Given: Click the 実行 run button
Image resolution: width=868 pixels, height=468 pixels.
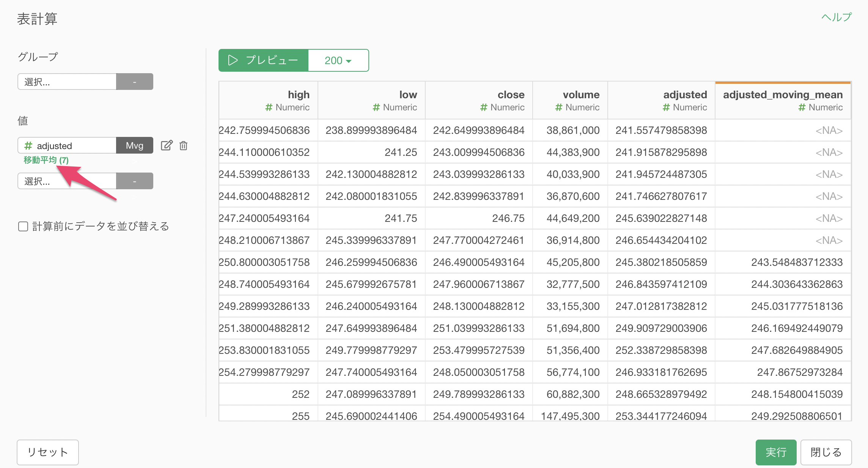Looking at the screenshot, I should pyautogui.click(x=775, y=452).
